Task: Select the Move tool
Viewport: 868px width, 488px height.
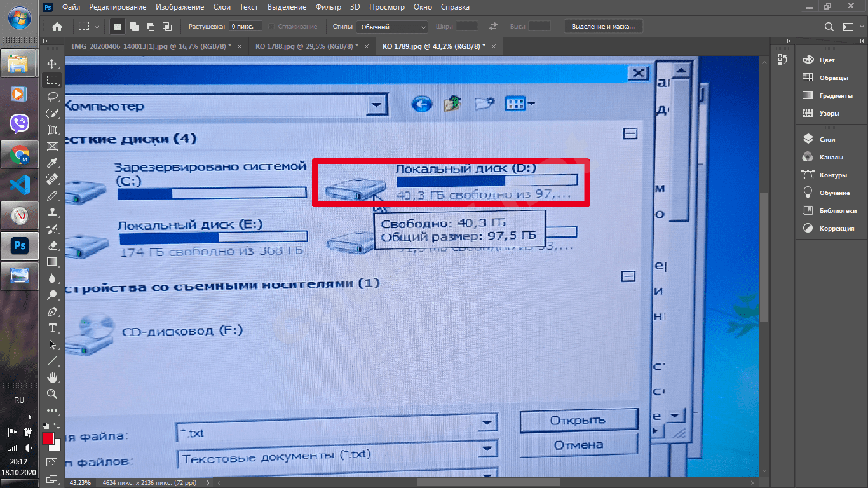Action: click(x=52, y=64)
